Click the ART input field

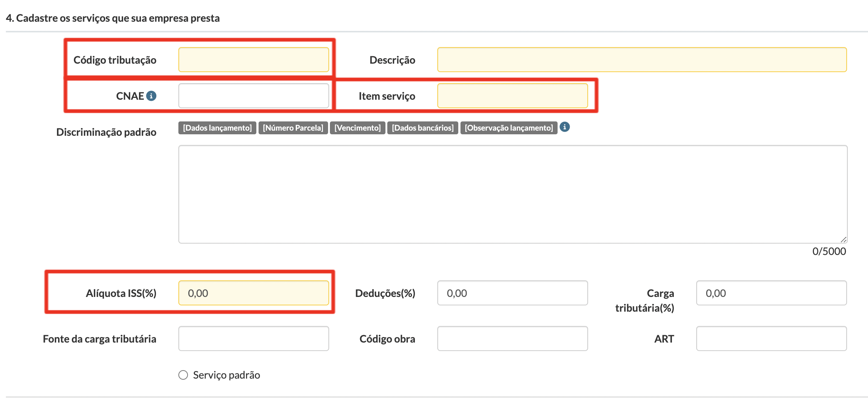[771, 339]
